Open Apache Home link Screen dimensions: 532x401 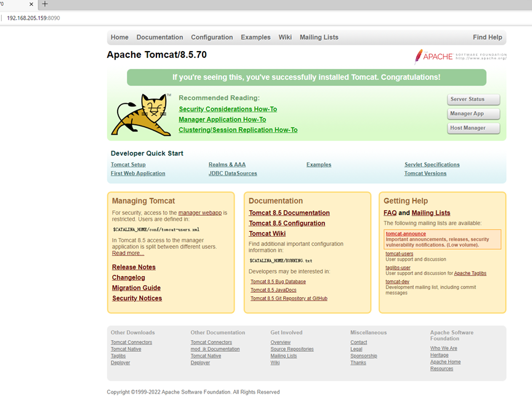click(445, 362)
